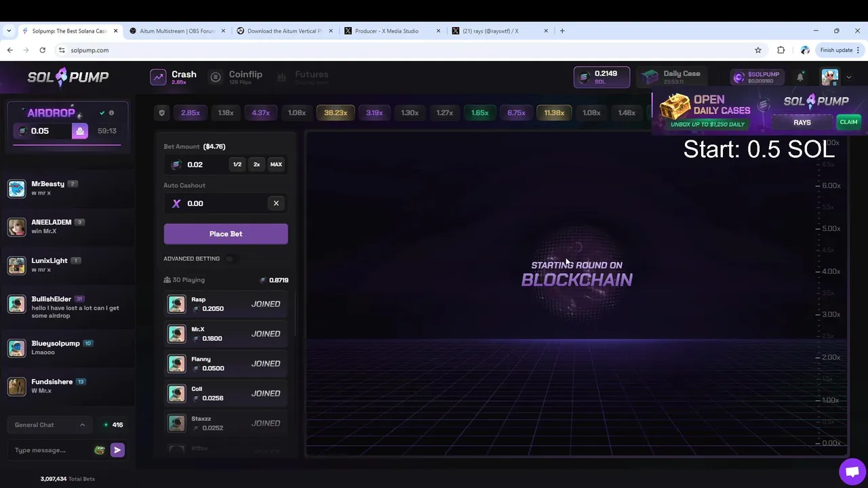Click Flanny's player avatar
Image resolution: width=868 pixels, height=488 pixels.
click(x=176, y=363)
